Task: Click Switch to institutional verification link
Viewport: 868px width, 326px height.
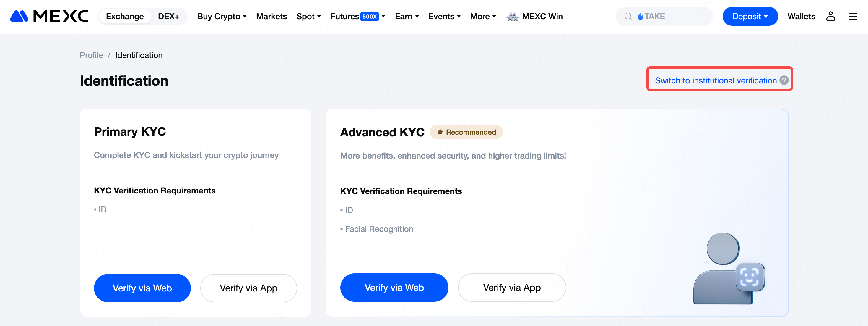Action: [715, 80]
